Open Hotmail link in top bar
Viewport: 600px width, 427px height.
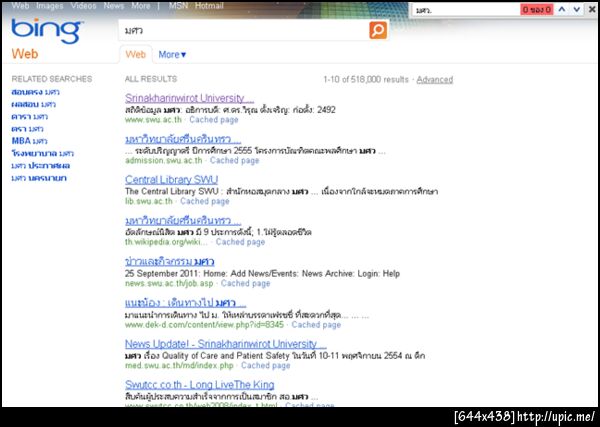pos(209,6)
